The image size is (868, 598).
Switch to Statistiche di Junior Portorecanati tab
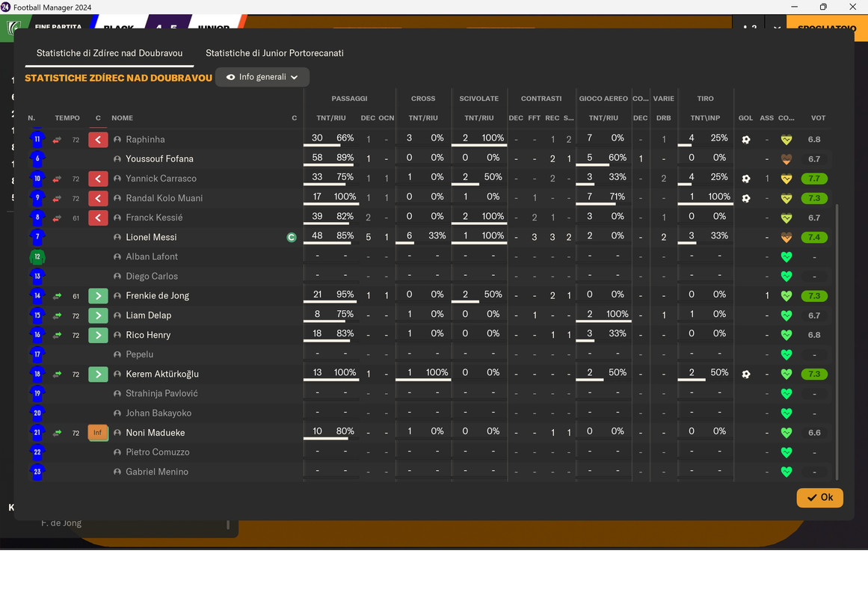(274, 53)
